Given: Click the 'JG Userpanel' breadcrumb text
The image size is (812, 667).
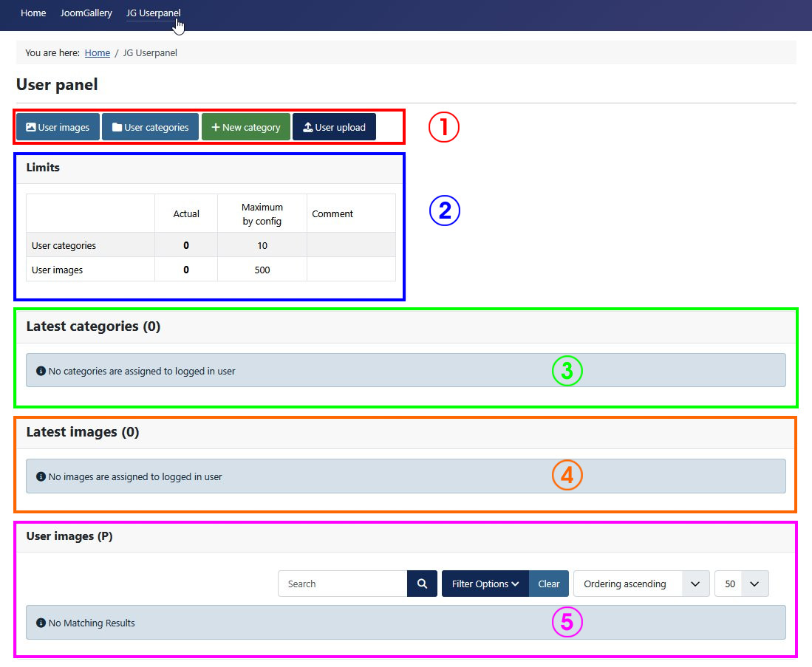Looking at the screenshot, I should click(150, 53).
